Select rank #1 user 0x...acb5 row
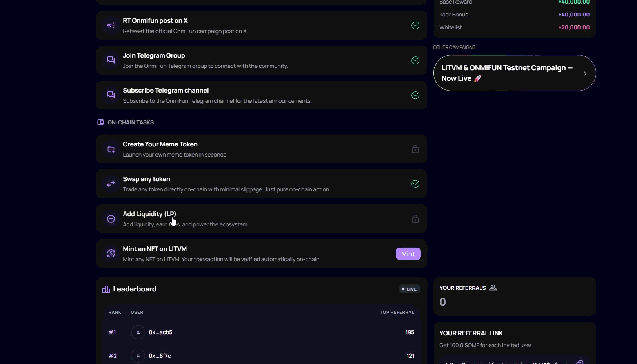The height and width of the screenshot is (364, 637). 261,332
